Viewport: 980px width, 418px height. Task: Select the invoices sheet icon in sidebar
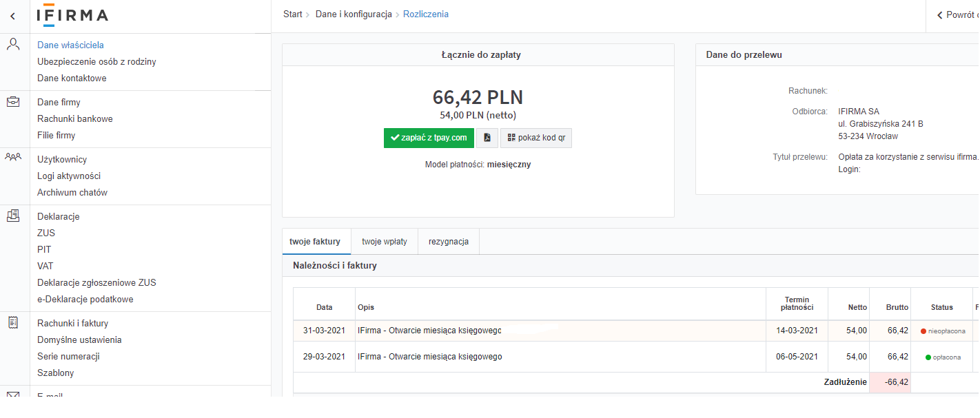(x=13, y=322)
